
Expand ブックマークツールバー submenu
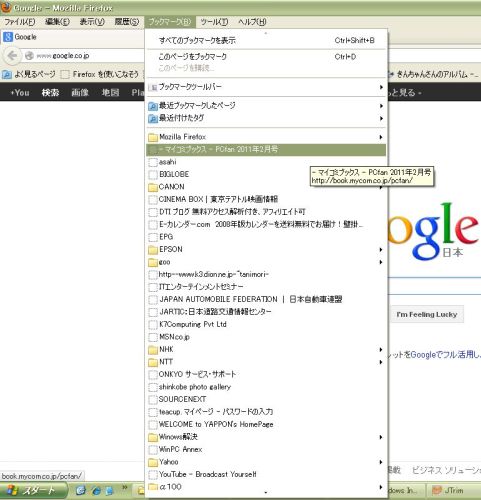point(266,87)
